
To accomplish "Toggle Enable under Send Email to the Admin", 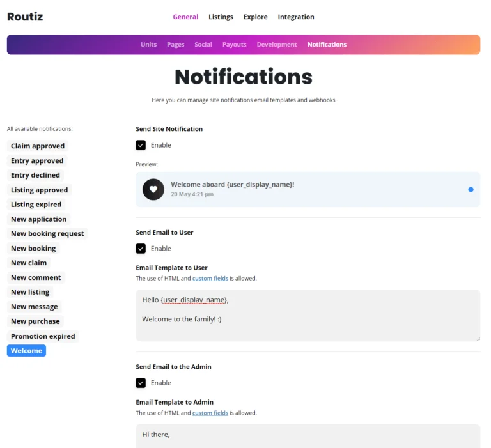I will [141, 383].
